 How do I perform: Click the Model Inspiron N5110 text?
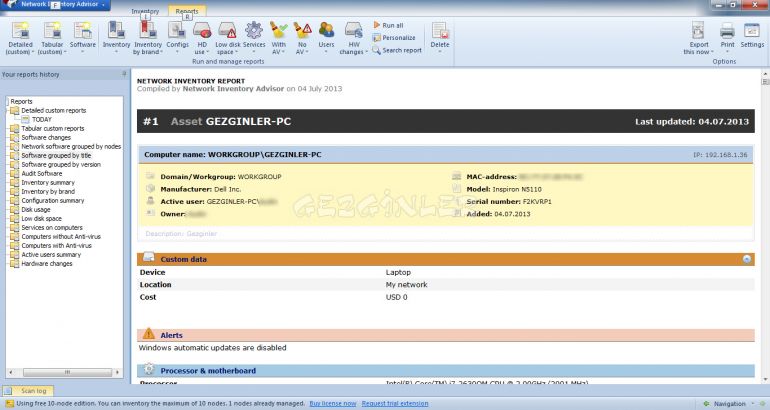pos(504,189)
